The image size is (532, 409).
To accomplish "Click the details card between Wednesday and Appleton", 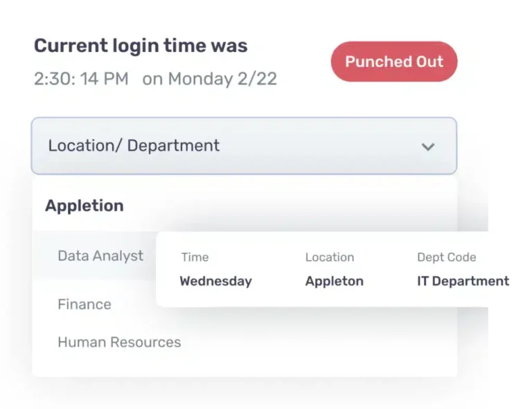I will point(278,281).
